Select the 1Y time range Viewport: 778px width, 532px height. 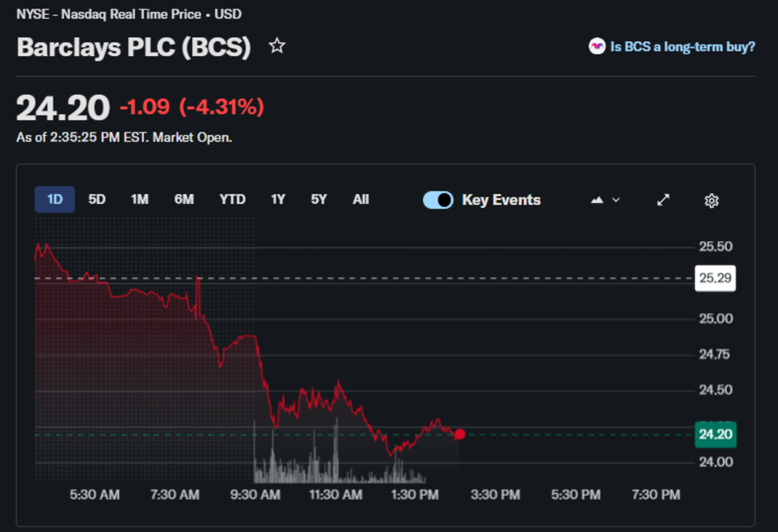278,199
